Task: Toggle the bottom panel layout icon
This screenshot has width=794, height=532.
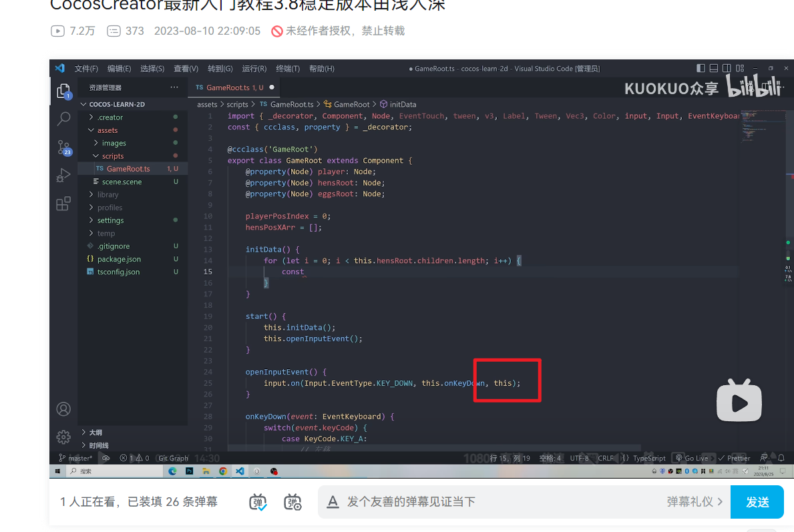Action: tap(713, 68)
